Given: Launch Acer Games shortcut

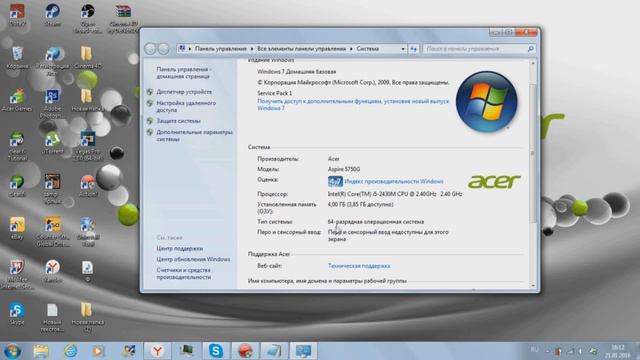Looking at the screenshot, I should pyautogui.click(x=17, y=100).
